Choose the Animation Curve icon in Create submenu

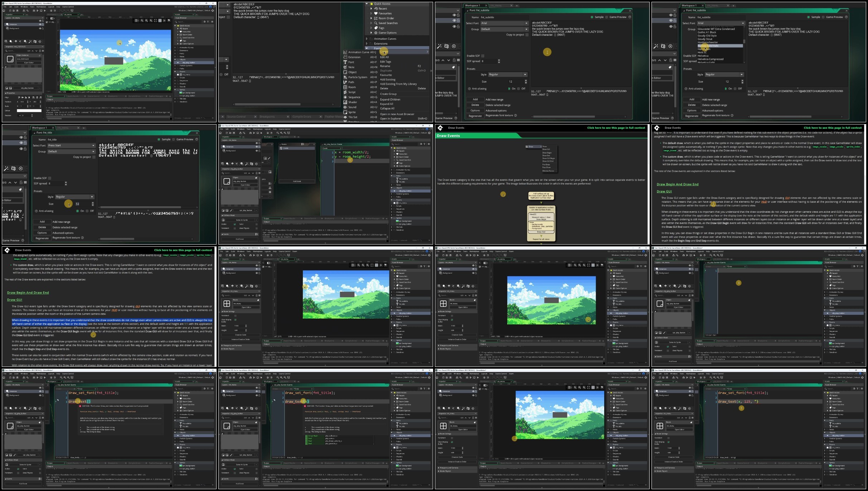[x=345, y=52]
